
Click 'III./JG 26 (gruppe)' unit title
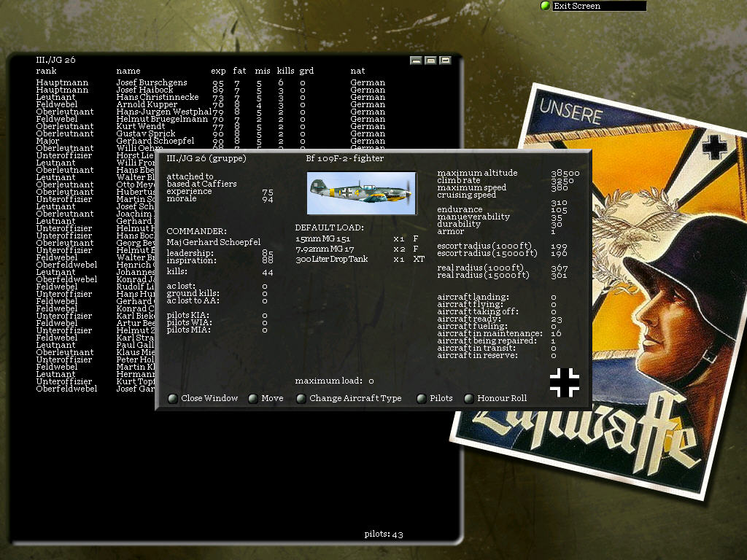click(x=206, y=158)
